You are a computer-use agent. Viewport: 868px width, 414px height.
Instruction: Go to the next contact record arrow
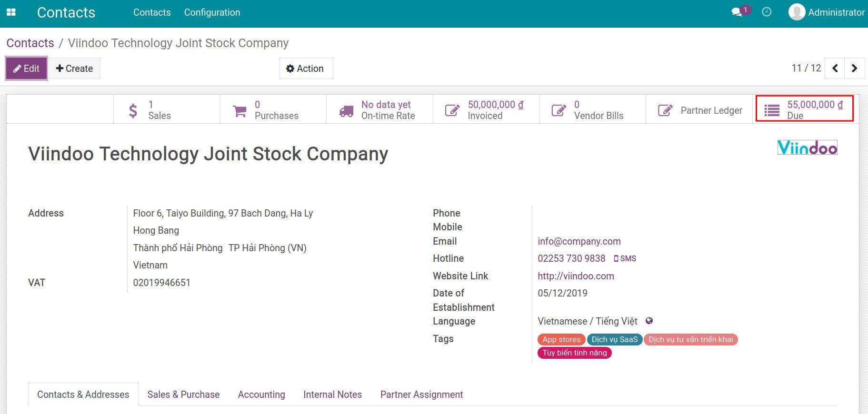[x=855, y=69]
